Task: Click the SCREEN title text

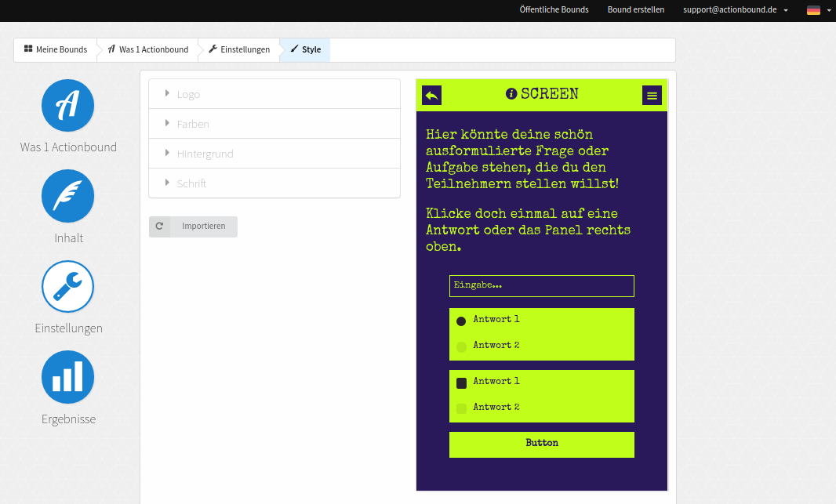Action: (550, 94)
